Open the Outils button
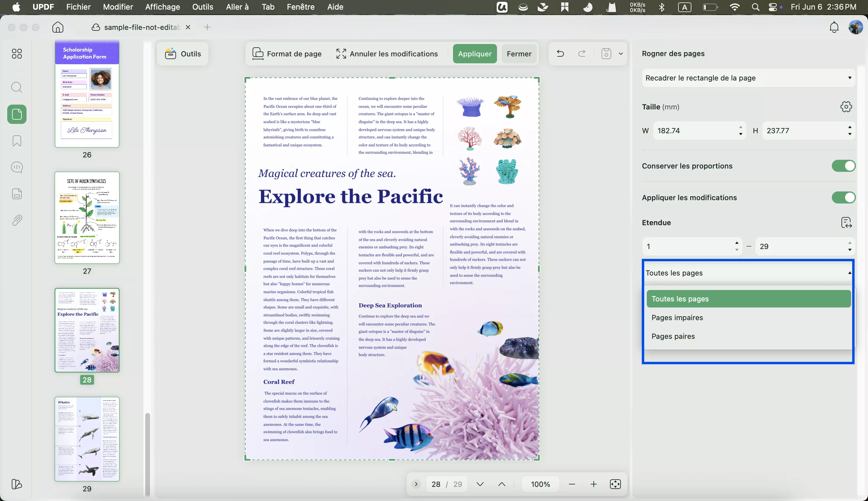 183,54
